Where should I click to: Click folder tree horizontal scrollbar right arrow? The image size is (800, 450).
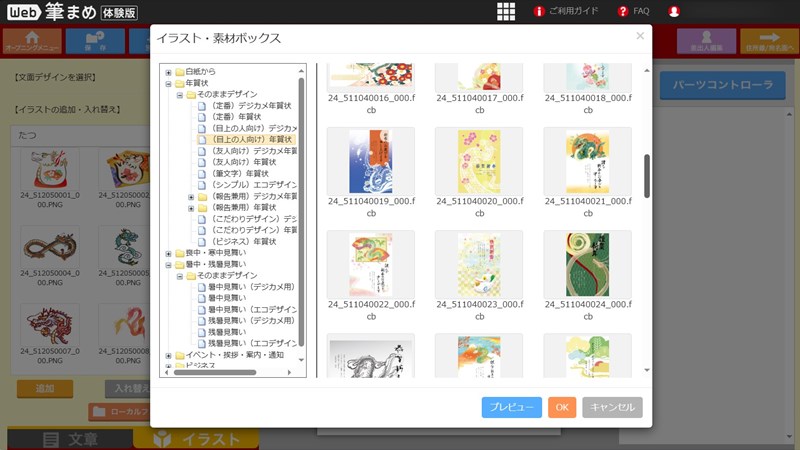(x=290, y=372)
